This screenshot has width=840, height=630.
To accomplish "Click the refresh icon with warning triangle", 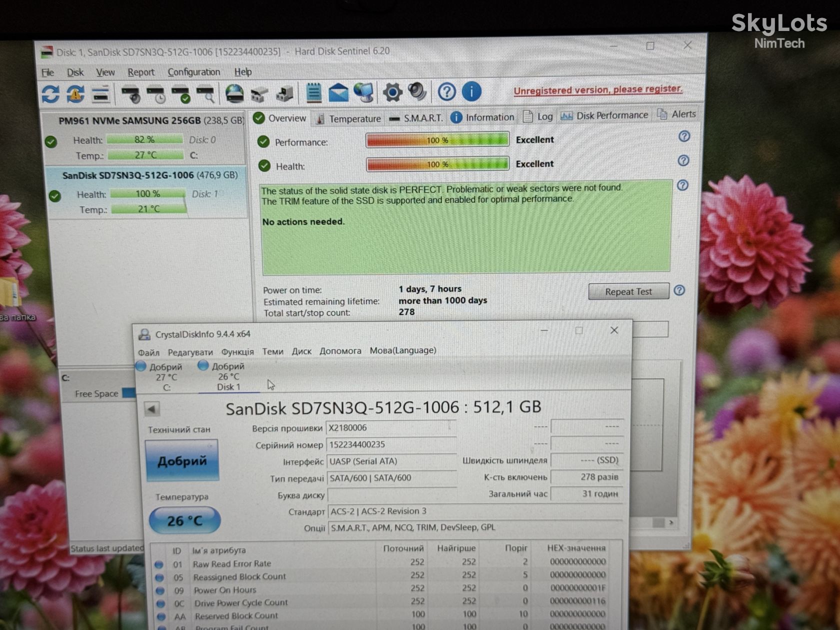I will point(75,94).
